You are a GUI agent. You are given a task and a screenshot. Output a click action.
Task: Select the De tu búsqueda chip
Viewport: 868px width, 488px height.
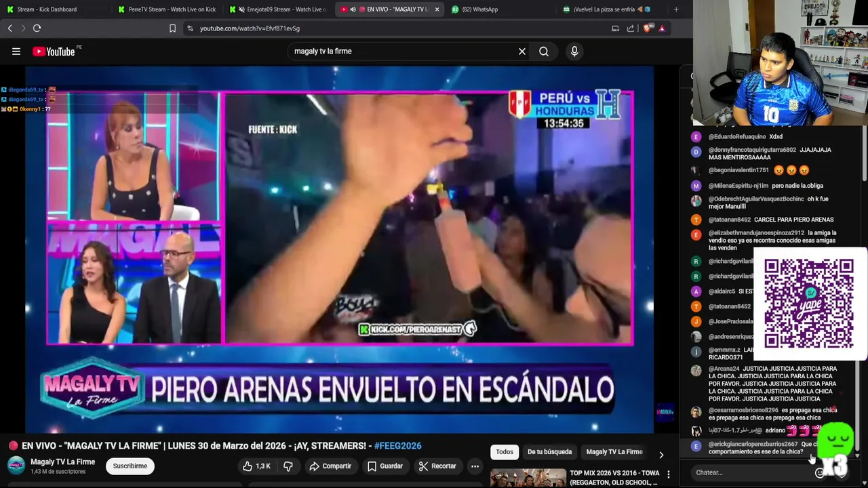click(x=549, y=452)
